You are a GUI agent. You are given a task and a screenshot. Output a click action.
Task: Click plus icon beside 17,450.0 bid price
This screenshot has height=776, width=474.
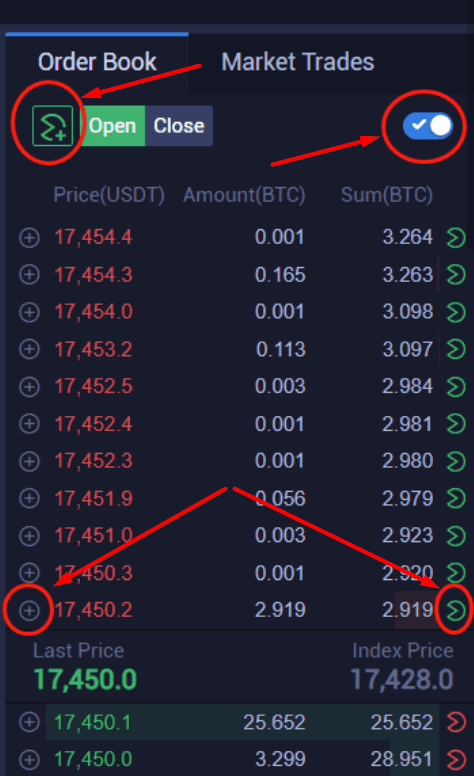tap(29, 759)
